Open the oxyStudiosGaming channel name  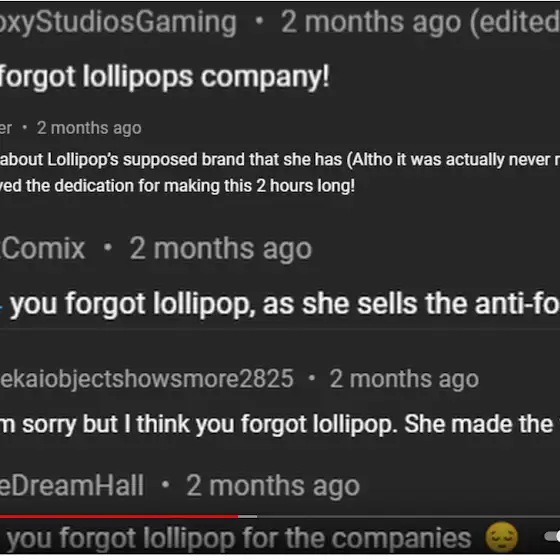(118, 22)
